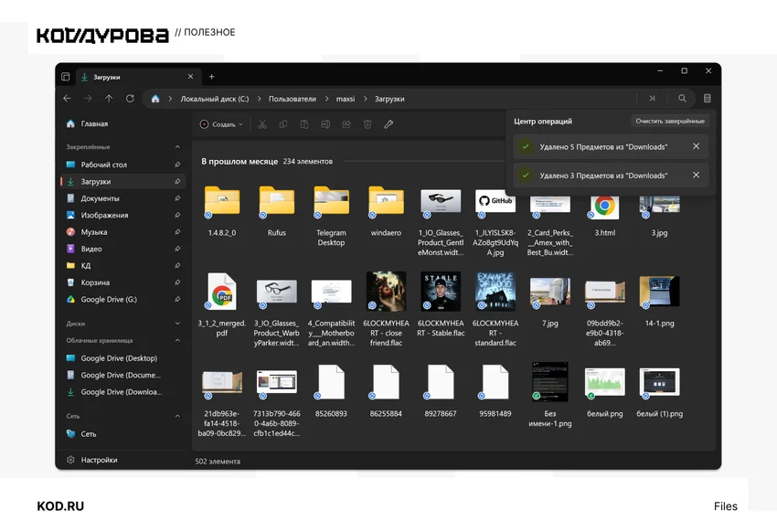This screenshot has height=532, width=777.
Task: Click Пользователи breadcrumb
Action: 293,99
